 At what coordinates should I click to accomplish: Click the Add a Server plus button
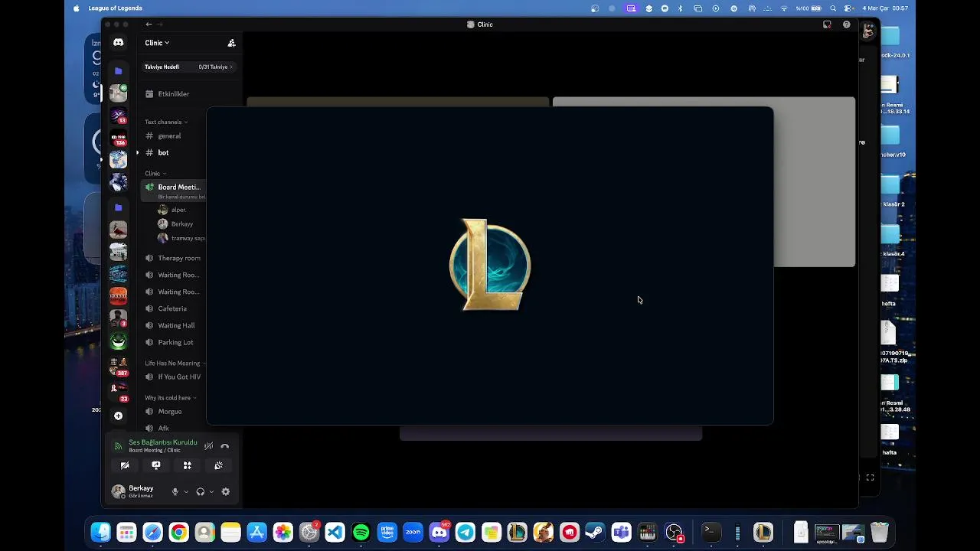[x=118, y=416]
